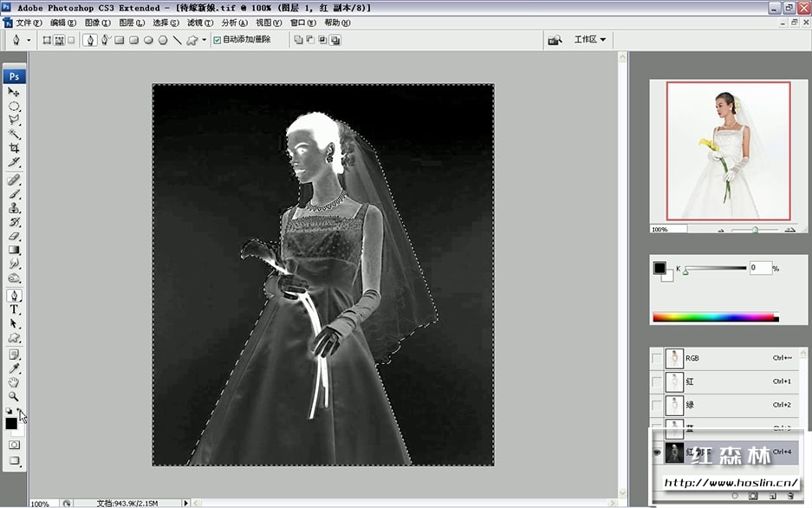Pick Polygon shape in options bar
The image size is (812, 508).
163,40
